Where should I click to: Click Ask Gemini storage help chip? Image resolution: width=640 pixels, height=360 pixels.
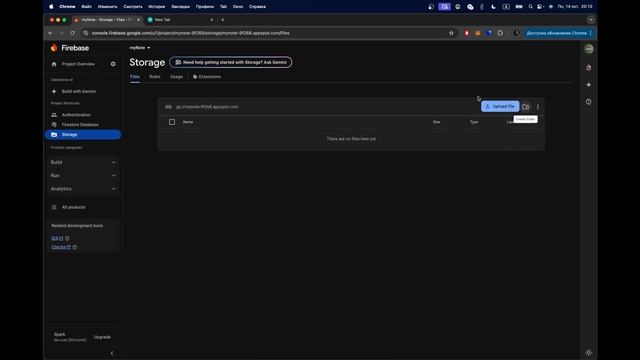231,62
